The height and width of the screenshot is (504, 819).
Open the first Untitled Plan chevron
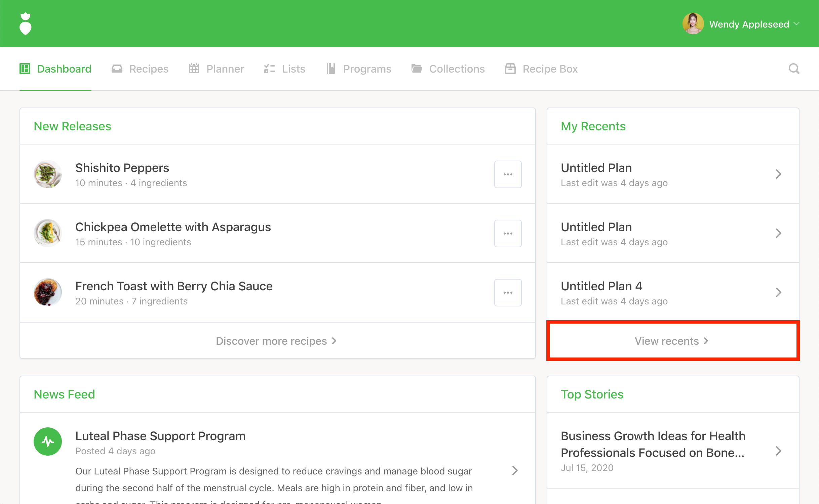(778, 174)
